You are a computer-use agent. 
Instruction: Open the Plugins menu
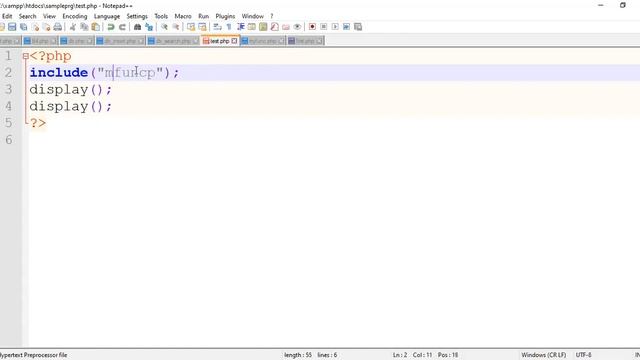(225, 16)
